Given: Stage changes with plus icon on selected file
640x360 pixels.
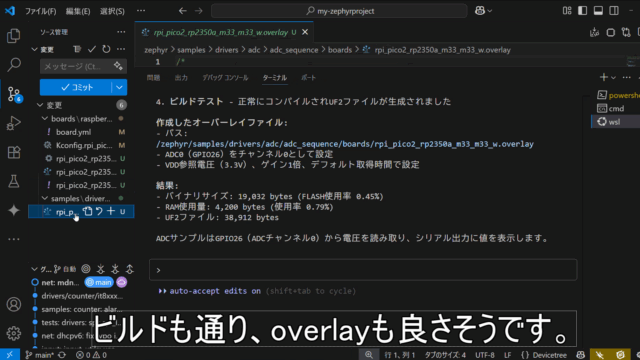Looking at the screenshot, I should pos(111,211).
